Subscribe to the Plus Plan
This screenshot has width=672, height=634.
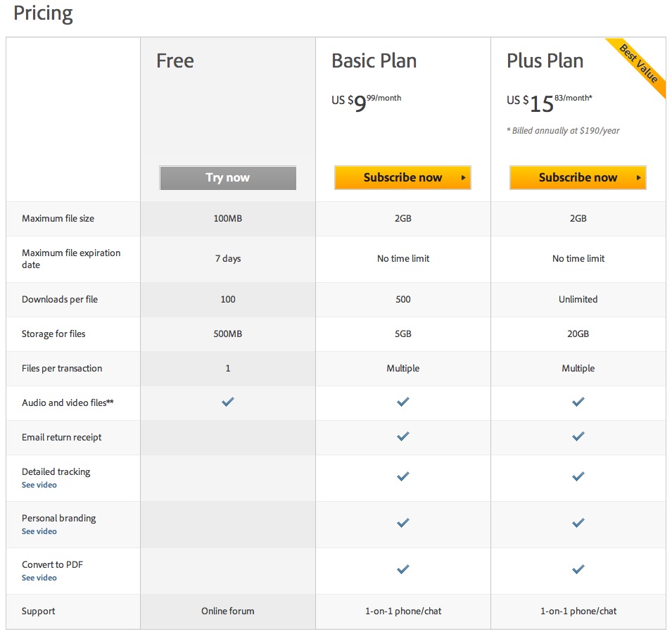coord(578,178)
